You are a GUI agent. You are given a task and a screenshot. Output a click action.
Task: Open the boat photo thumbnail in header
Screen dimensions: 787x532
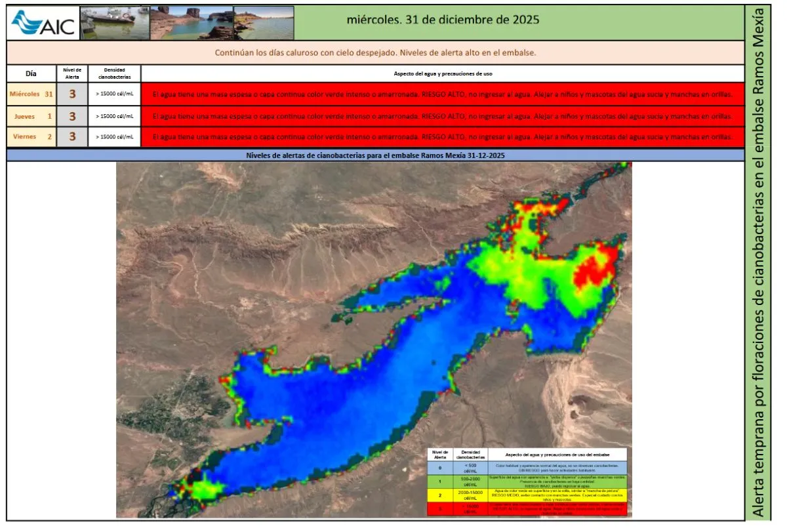(115, 23)
